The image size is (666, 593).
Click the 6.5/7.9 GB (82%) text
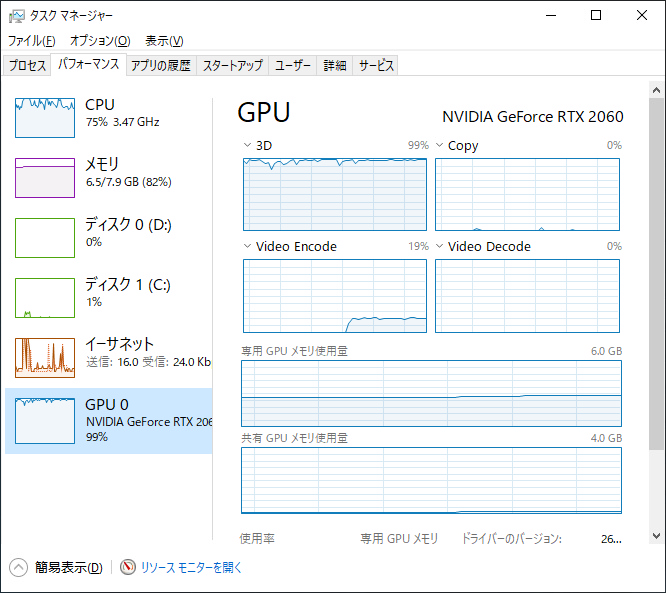tap(129, 182)
